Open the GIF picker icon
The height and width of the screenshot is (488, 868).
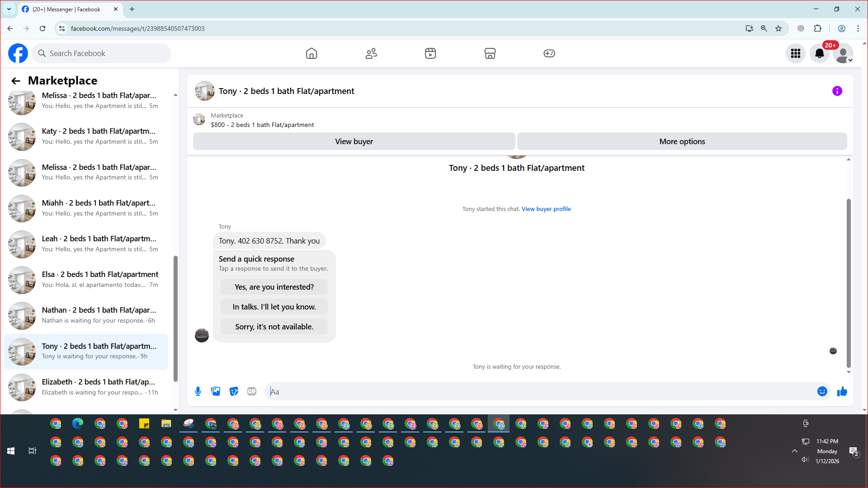(252, 391)
